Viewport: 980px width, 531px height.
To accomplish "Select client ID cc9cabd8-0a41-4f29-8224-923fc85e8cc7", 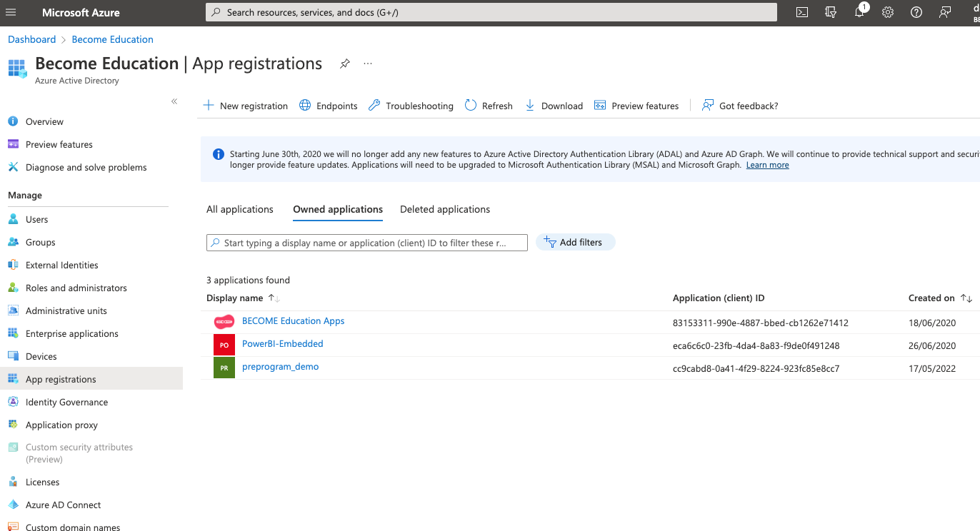I will [x=756, y=368].
